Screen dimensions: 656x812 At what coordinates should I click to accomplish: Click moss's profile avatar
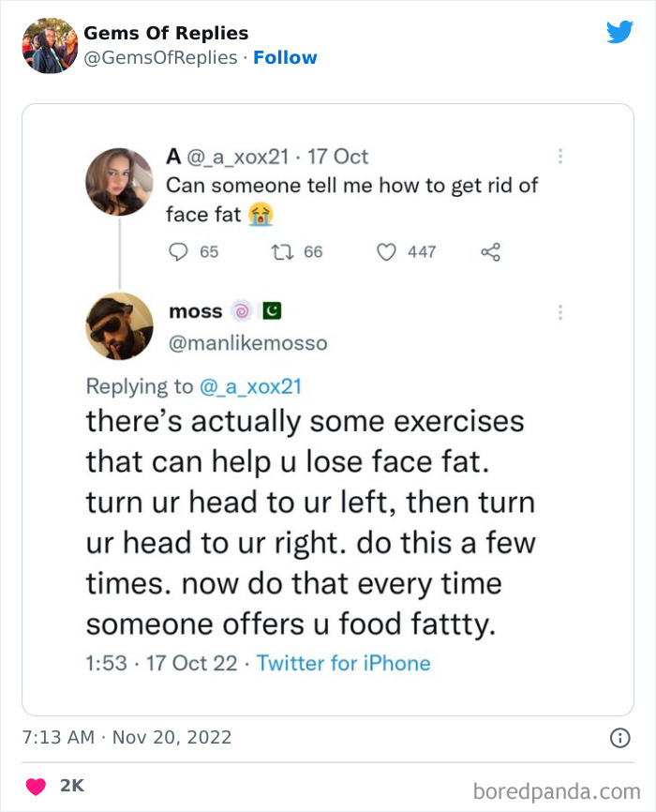coord(119,326)
